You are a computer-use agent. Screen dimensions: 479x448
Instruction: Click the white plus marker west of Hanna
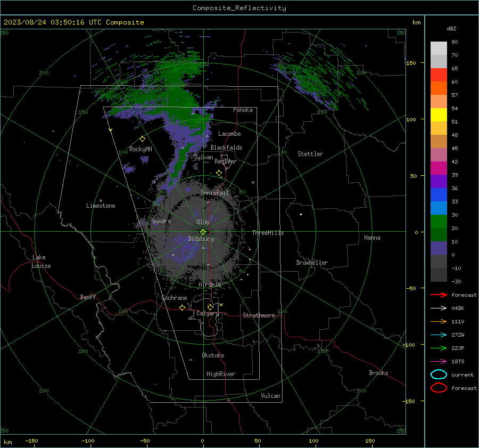pos(301,214)
